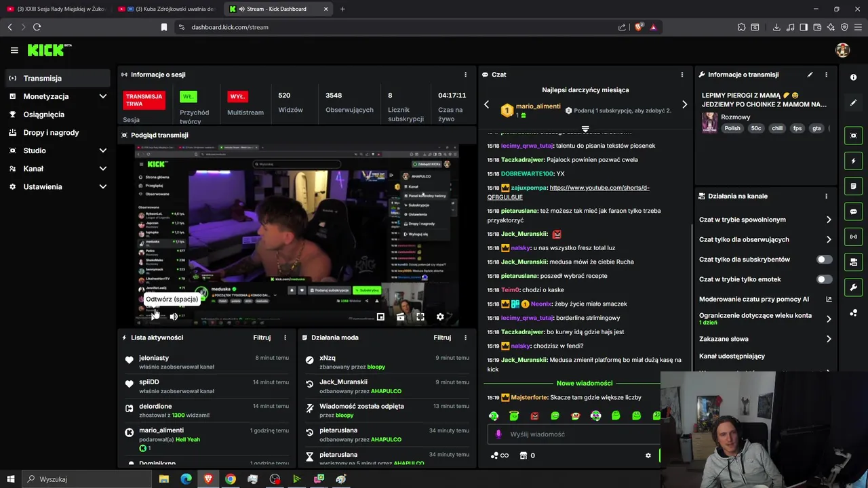Switch to Kuba Zdrójkowski browser tab
The width and height of the screenshot is (868, 488).
coord(169,9)
